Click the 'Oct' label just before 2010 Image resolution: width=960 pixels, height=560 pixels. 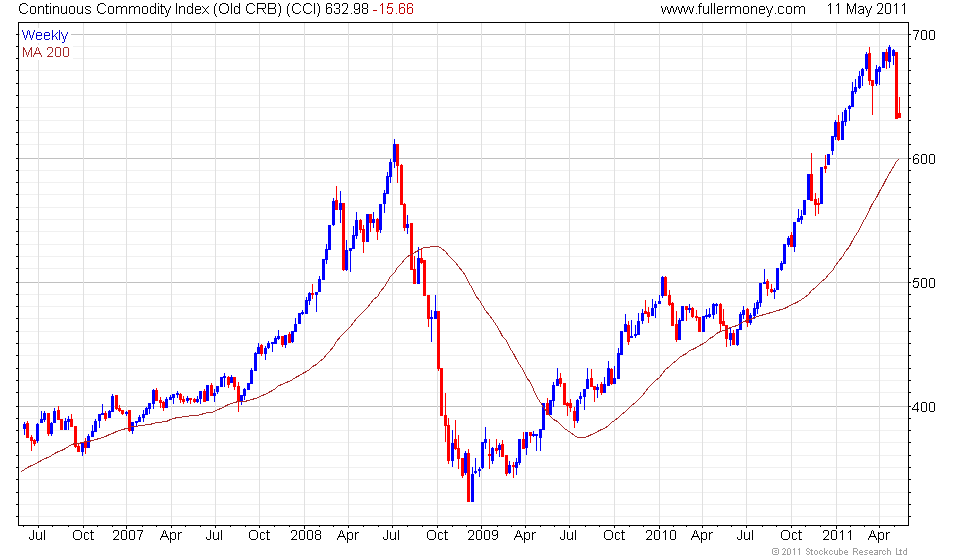point(614,536)
